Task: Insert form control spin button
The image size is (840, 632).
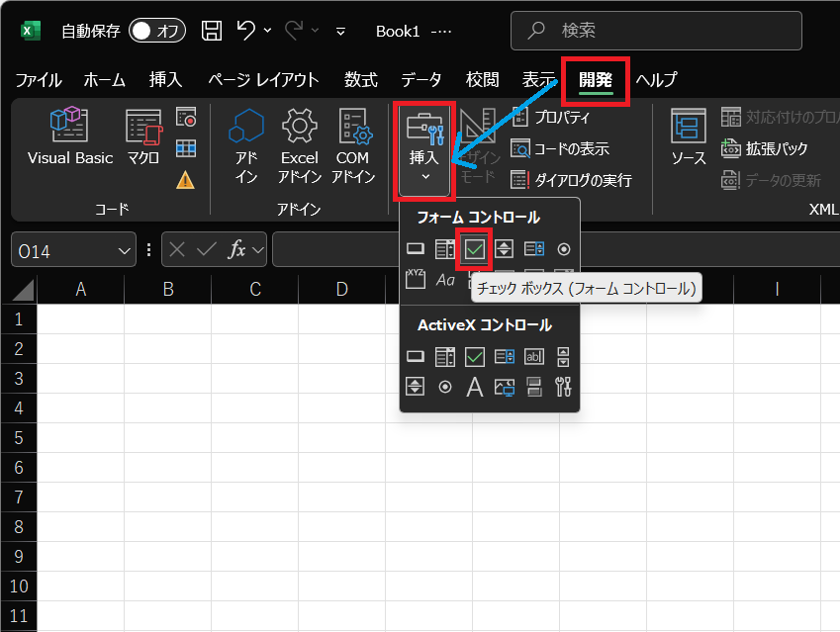Action: [x=505, y=249]
